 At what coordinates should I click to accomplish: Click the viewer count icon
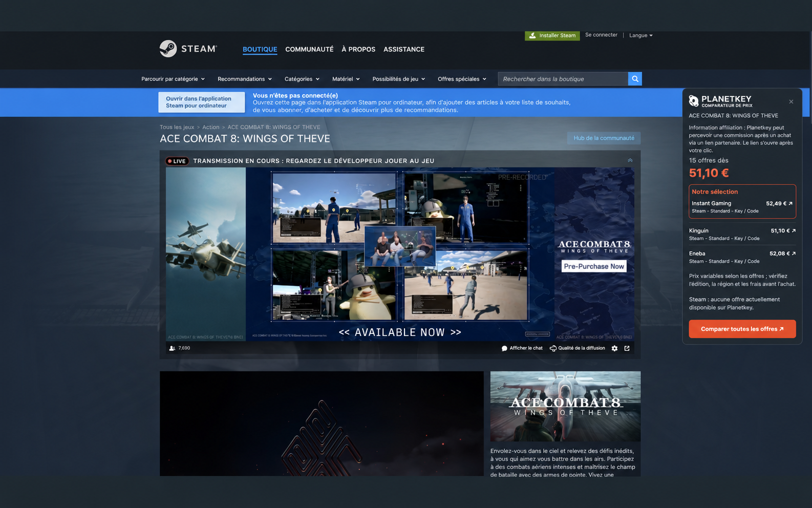(172, 348)
